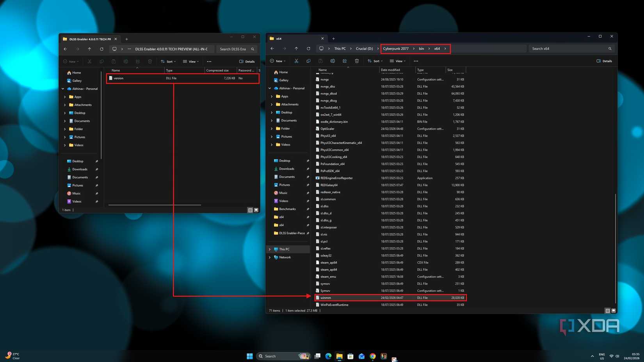Viewport: 644px width, 362px height.
Task: Toggle Details pane in x64 window
Action: (x=604, y=61)
